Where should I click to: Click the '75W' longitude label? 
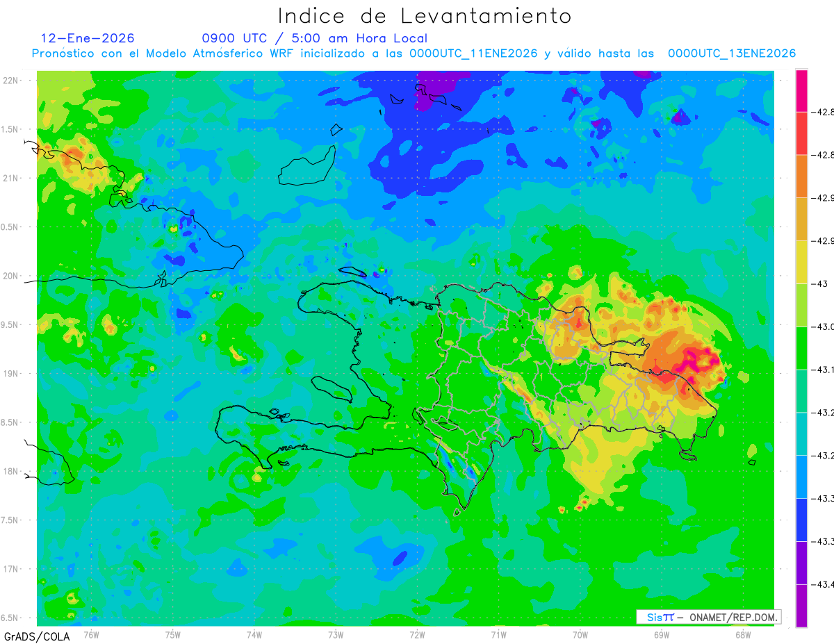click(173, 634)
